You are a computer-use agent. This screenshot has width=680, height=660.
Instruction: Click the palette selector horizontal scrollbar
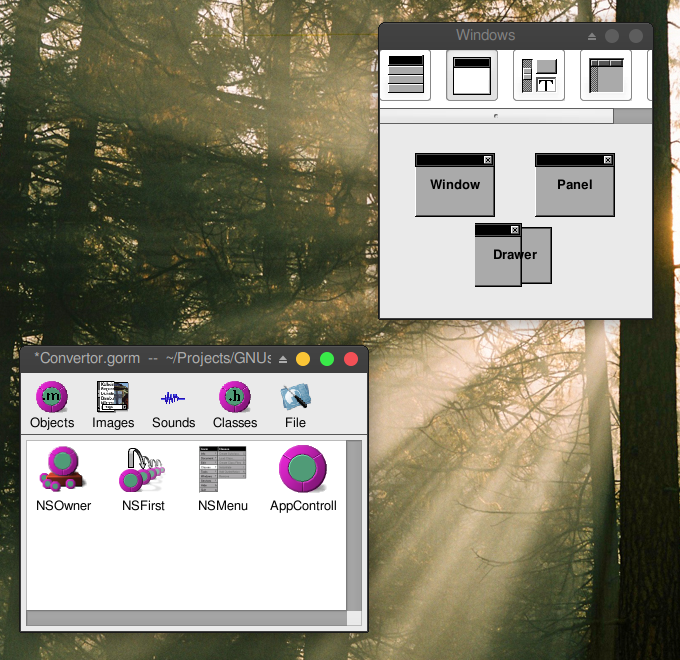pyautogui.click(x=497, y=116)
